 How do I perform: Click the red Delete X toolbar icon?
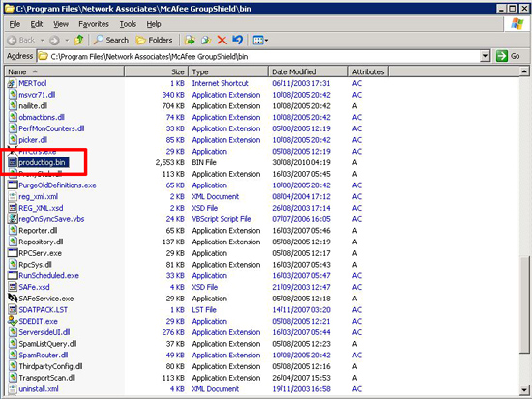pyautogui.click(x=222, y=40)
